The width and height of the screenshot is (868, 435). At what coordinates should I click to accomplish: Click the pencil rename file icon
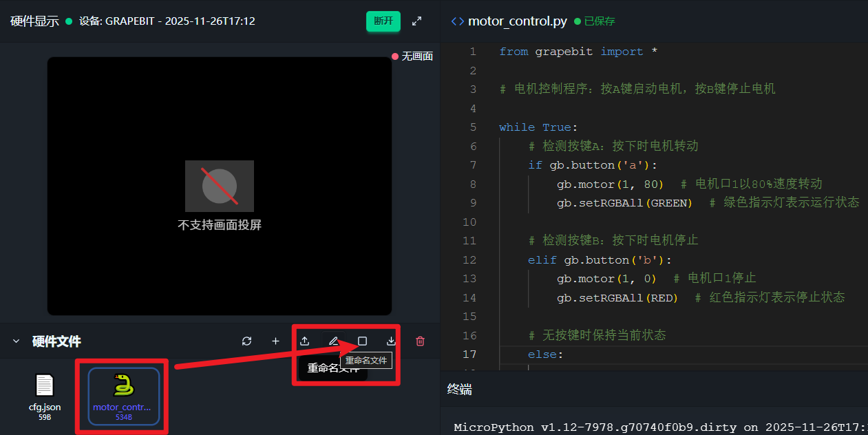334,341
